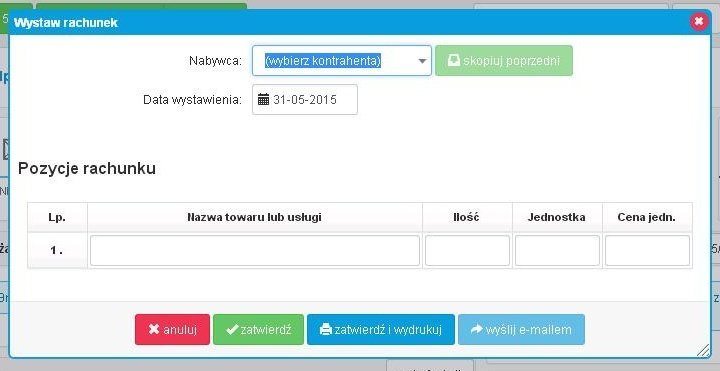Click the Pozycje rachunku heading
This screenshot has height=371, width=720.
click(x=87, y=169)
